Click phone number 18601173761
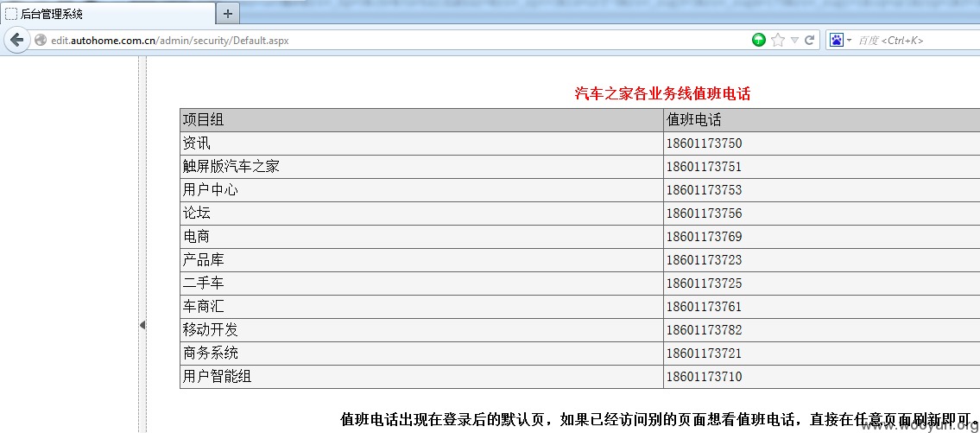The height and width of the screenshot is (433, 980). click(704, 307)
